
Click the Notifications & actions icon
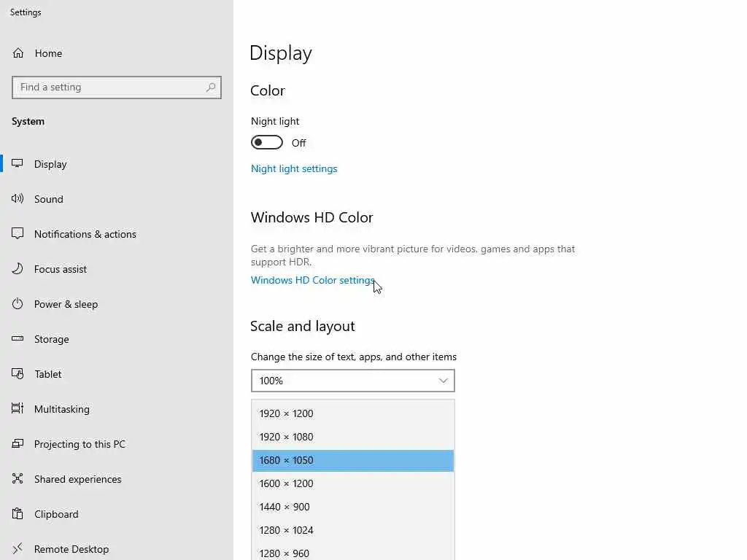tap(18, 233)
